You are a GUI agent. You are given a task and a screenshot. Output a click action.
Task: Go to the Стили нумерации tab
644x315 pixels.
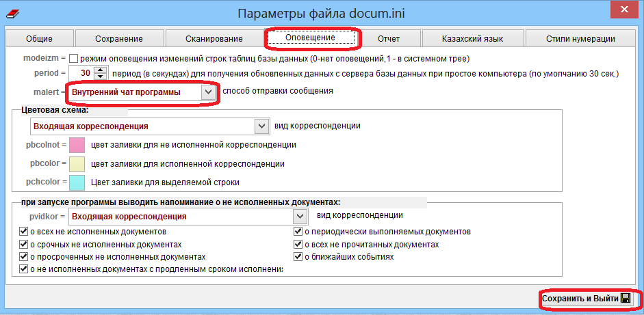click(x=580, y=38)
